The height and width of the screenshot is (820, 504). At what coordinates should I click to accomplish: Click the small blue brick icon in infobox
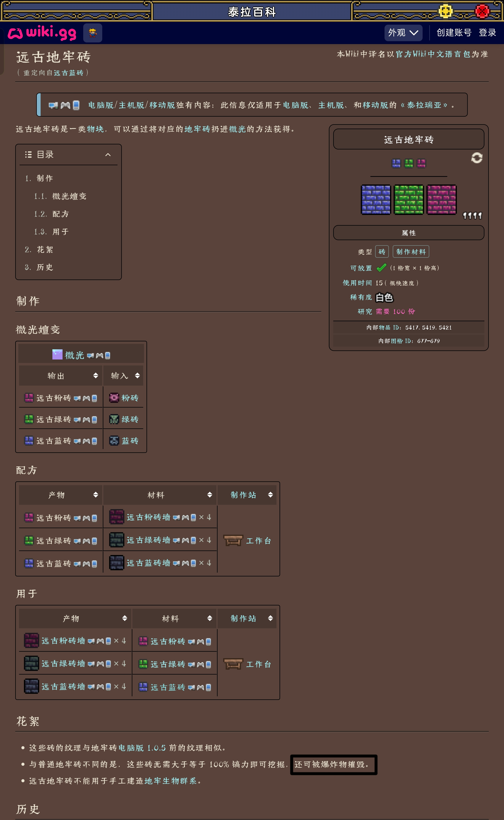[x=396, y=163]
